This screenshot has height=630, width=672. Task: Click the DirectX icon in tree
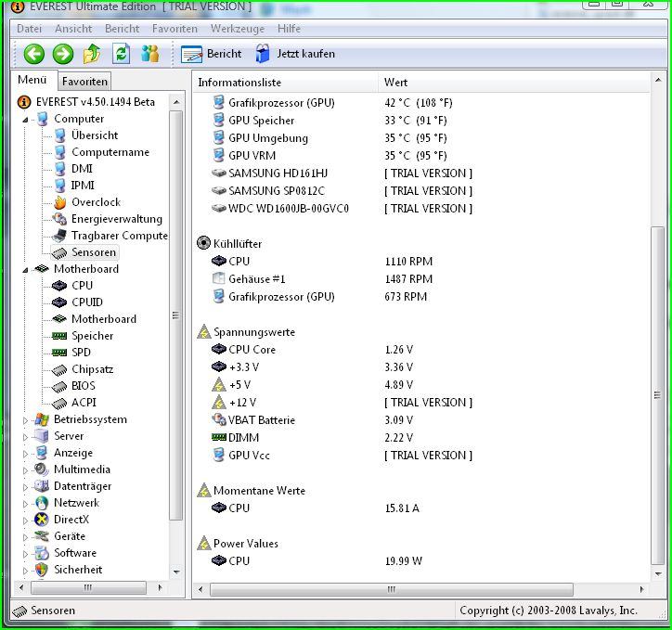tap(42, 520)
